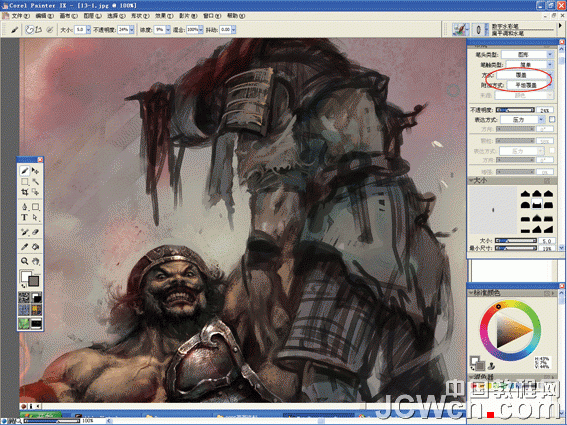Screen dimensions: 567x425
Task: Open the 浓度 dropdown in property bar
Action: (168, 30)
